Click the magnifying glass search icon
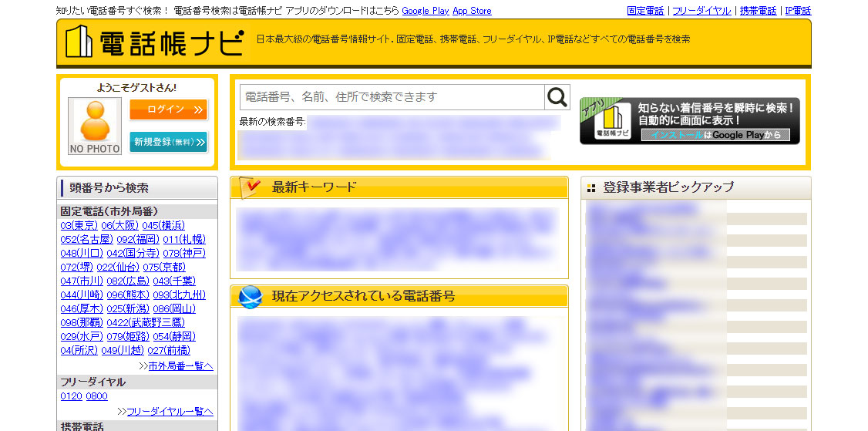The image size is (868, 431). coord(557,97)
